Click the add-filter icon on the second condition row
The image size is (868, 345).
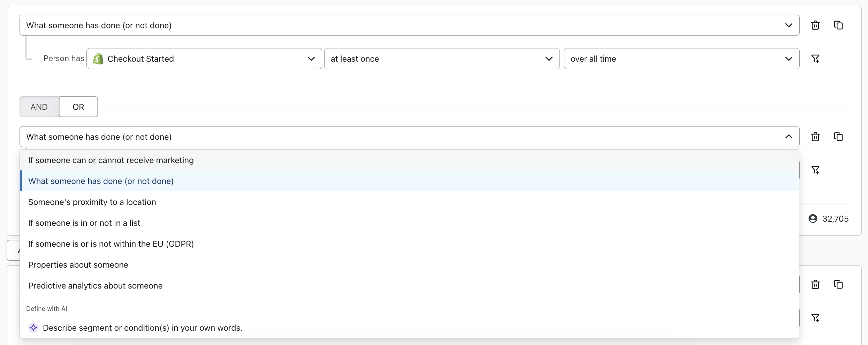point(815,170)
